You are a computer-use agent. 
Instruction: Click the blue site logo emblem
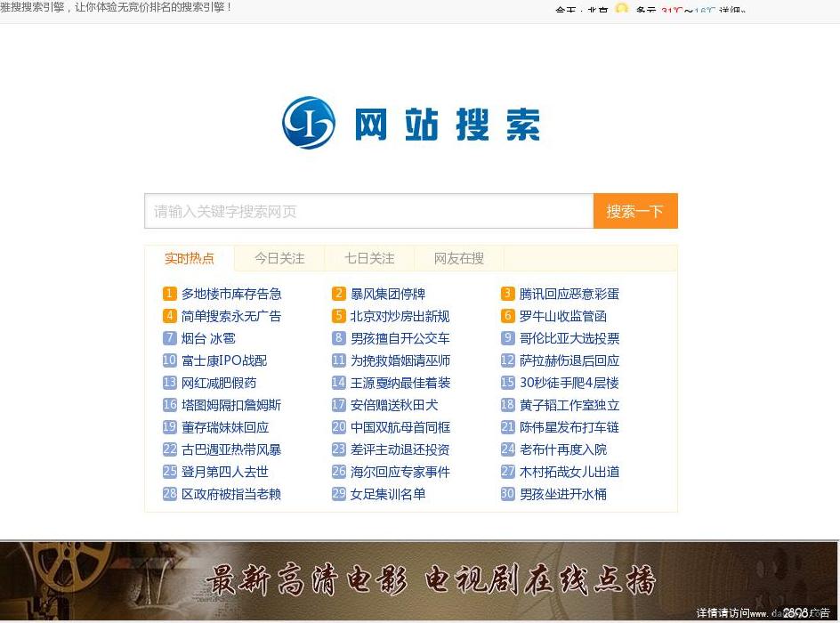click(309, 123)
